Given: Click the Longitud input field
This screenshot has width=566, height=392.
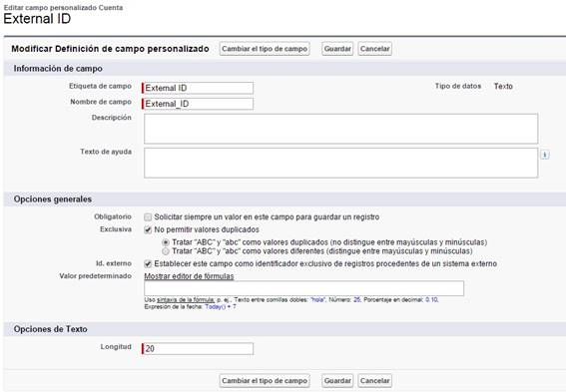Looking at the screenshot, I should pos(198,349).
